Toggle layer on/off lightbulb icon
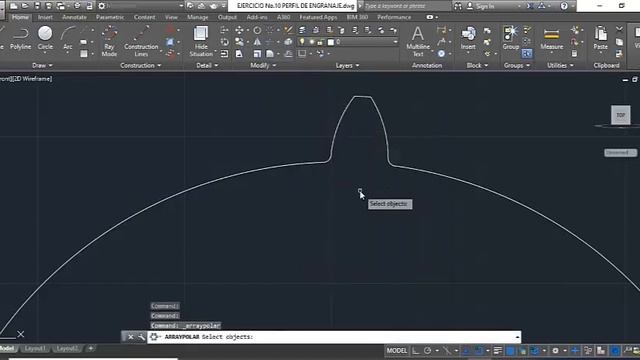This screenshot has height=360, width=640. click(302, 42)
